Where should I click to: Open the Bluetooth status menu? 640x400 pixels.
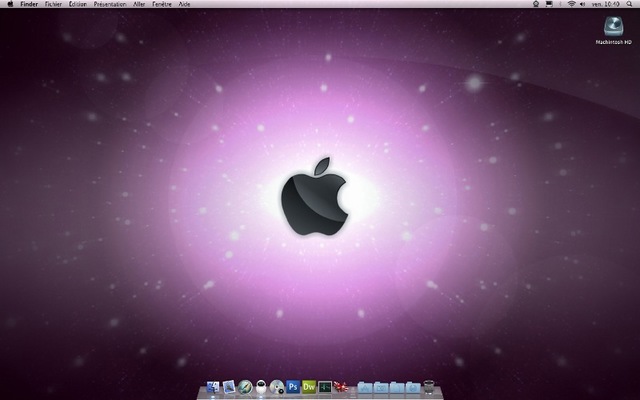pos(560,4)
